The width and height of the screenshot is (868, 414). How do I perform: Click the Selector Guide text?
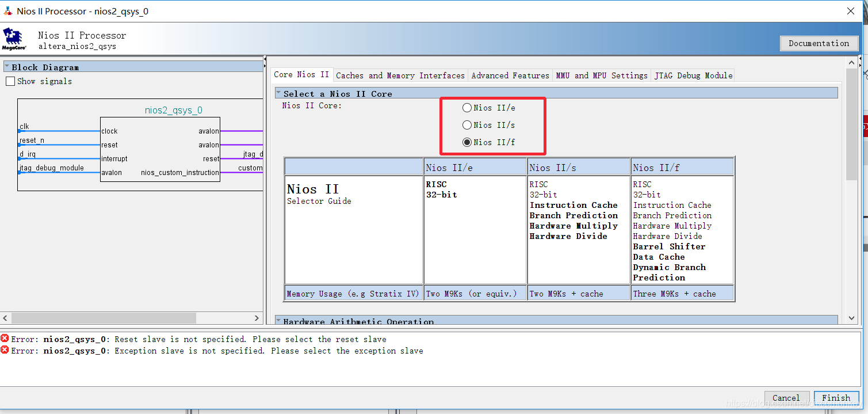[319, 202]
